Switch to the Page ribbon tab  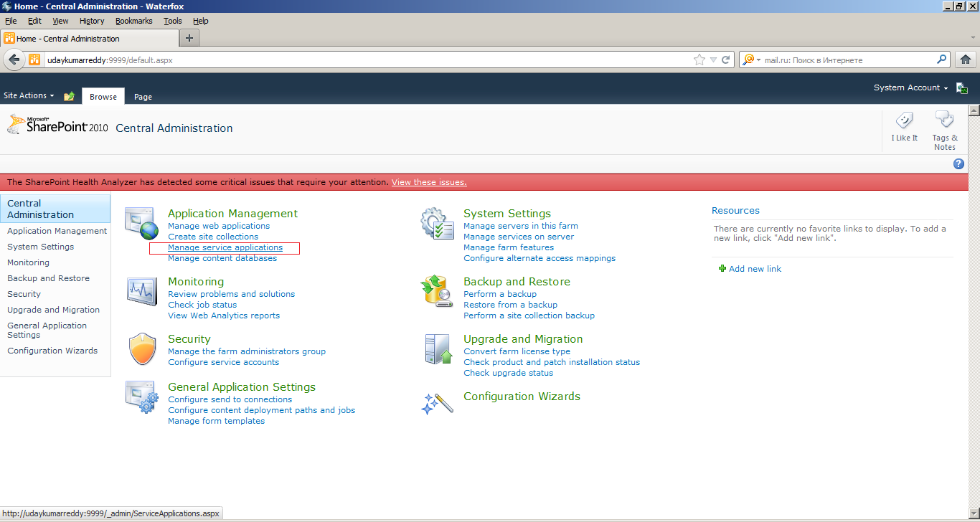pyautogui.click(x=143, y=97)
